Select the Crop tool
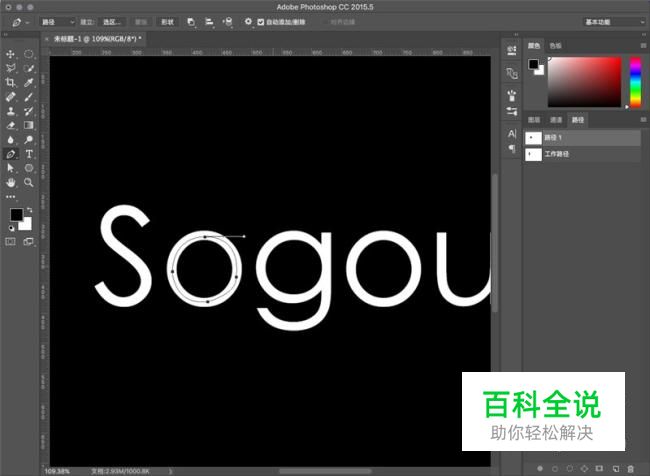650x476 pixels. coord(10,83)
